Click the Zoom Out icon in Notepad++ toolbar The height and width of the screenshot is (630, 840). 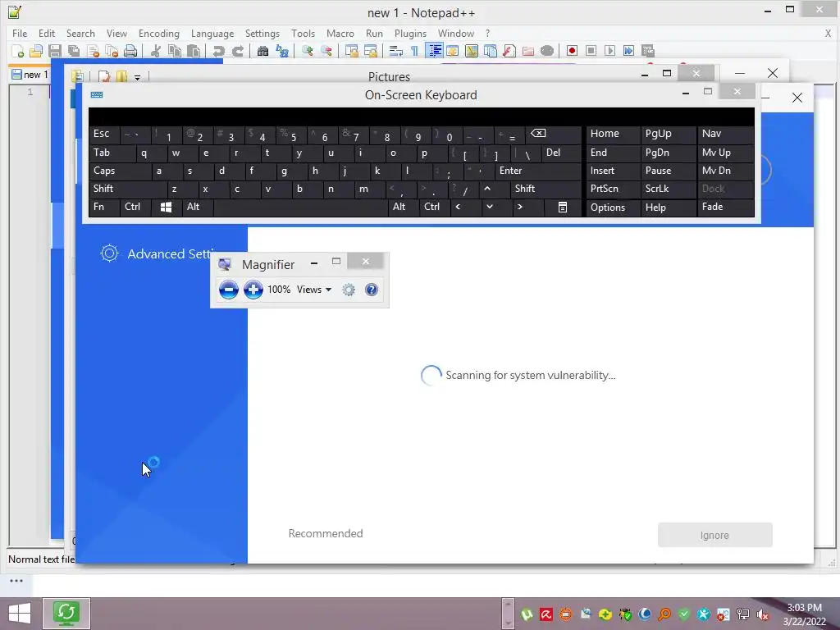click(326, 51)
